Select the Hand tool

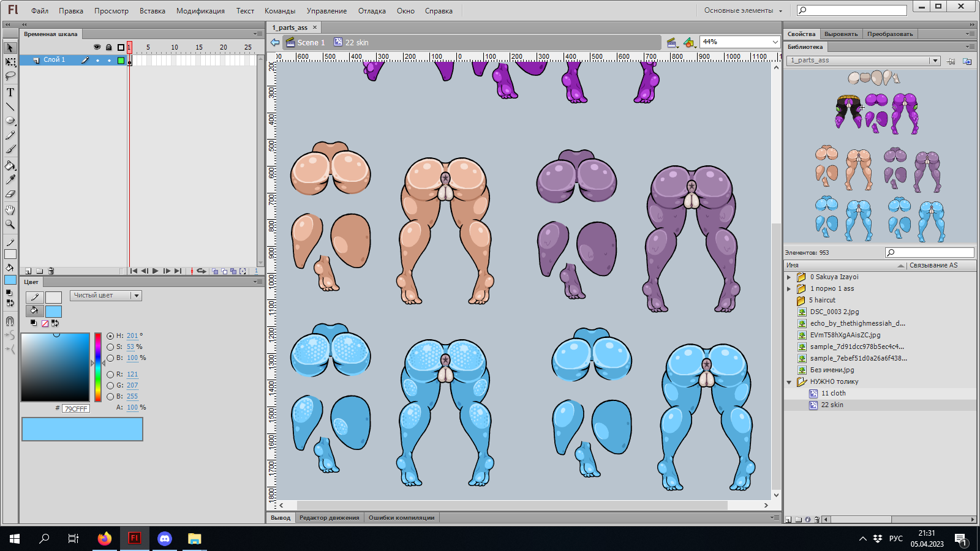[10, 210]
